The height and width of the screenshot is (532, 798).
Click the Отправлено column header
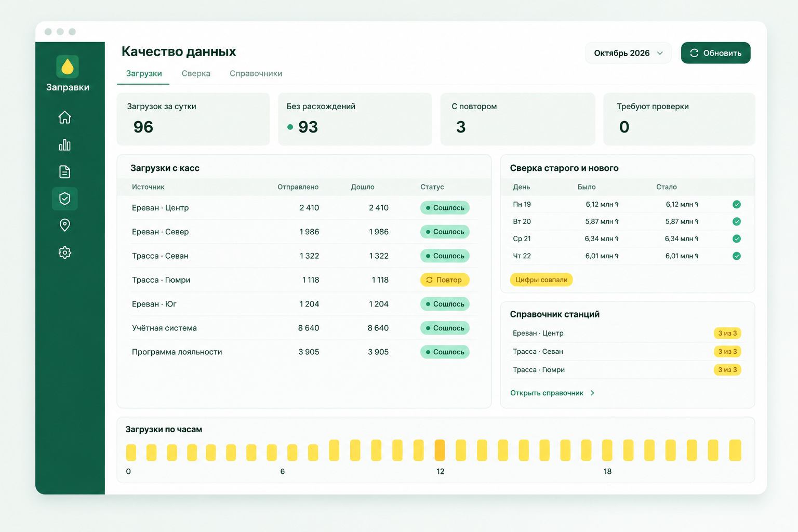point(298,187)
